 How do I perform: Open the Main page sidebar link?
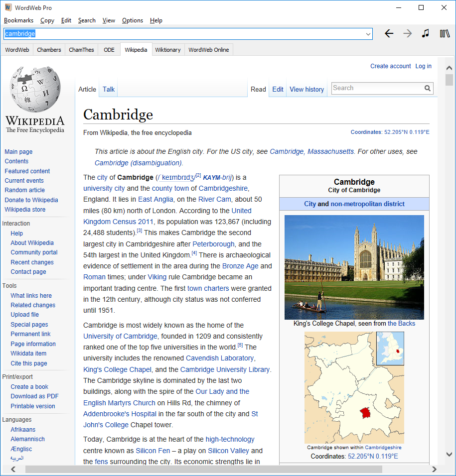tap(18, 152)
